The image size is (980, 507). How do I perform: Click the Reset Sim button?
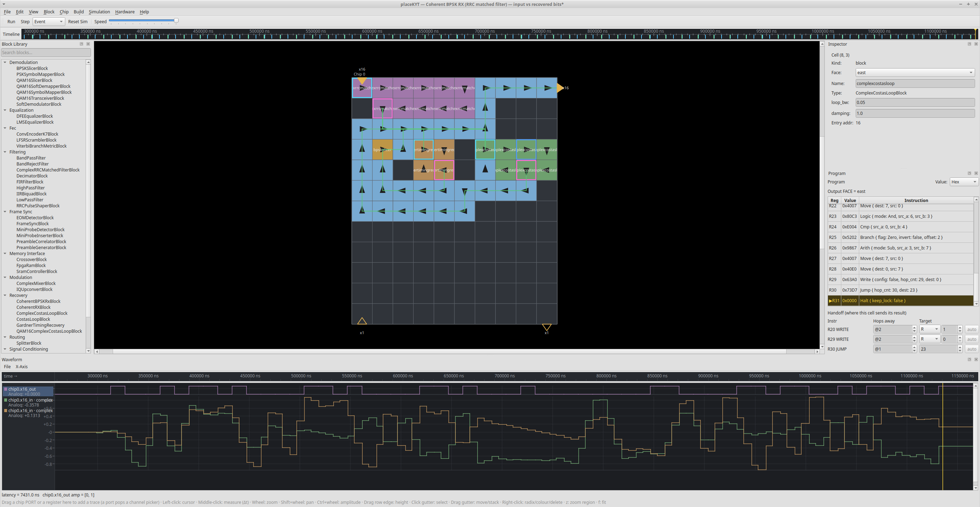tap(78, 22)
